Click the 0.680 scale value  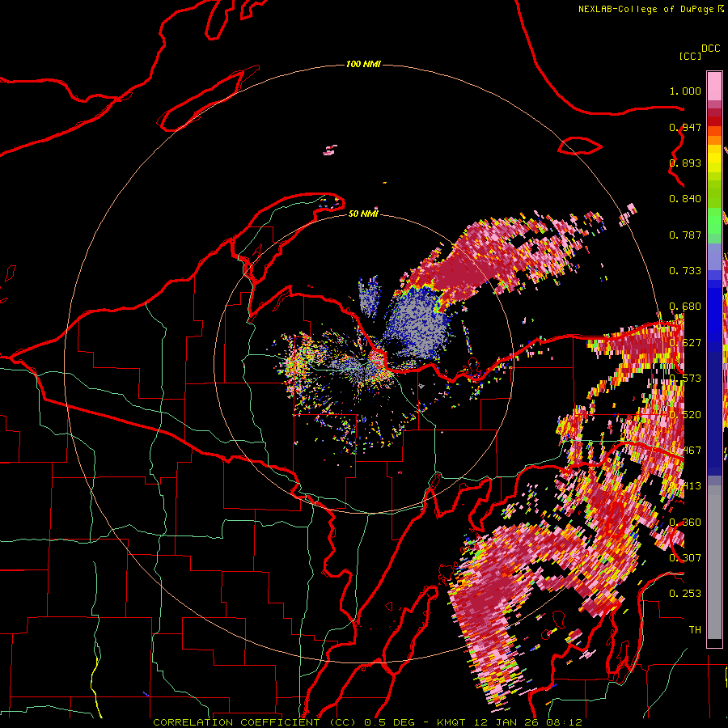(685, 307)
